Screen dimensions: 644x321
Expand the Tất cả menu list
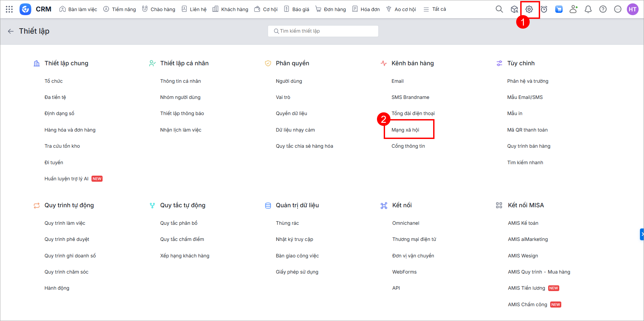(x=435, y=9)
